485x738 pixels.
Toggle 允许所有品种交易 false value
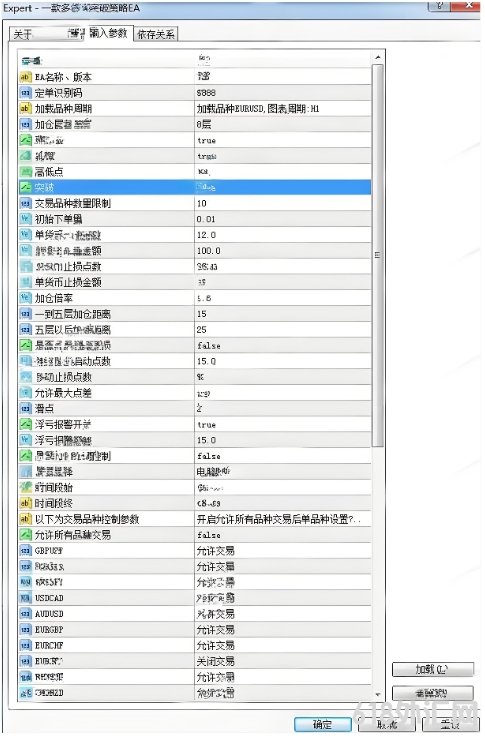coord(283,535)
